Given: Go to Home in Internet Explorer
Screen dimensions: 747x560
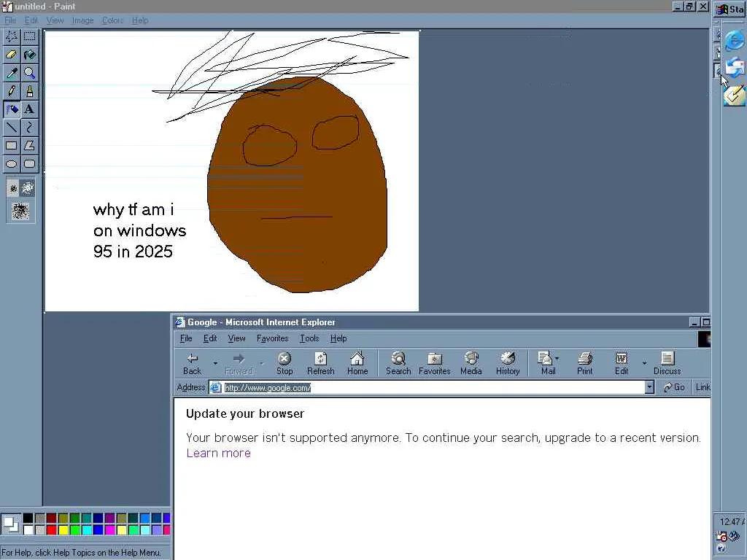Looking at the screenshot, I should (357, 363).
